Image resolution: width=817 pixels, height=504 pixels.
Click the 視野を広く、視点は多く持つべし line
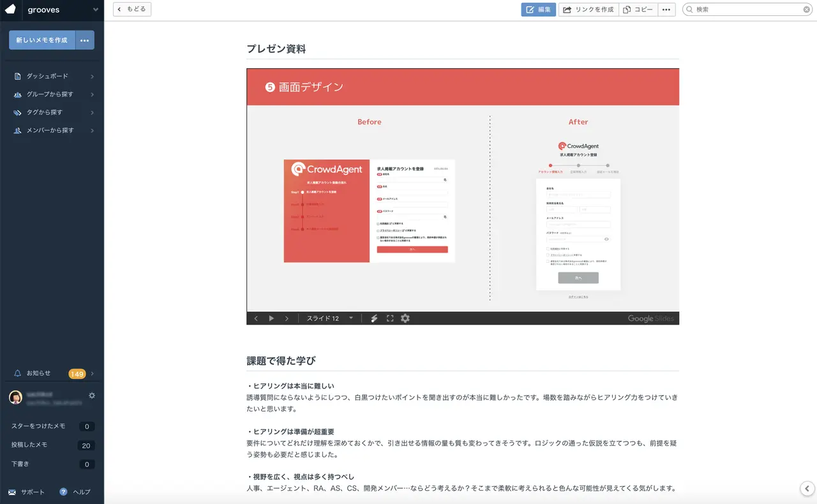pyautogui.click(x=301, y=477)
